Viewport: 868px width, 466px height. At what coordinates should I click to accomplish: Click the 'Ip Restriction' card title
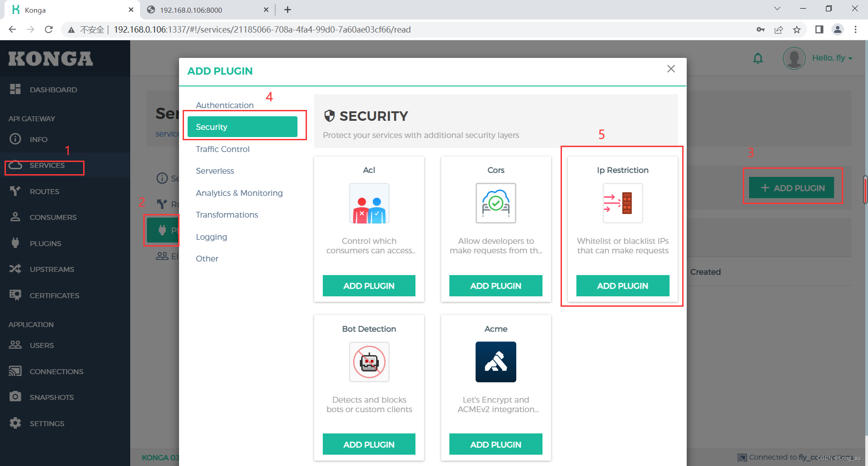coord(623,170)
